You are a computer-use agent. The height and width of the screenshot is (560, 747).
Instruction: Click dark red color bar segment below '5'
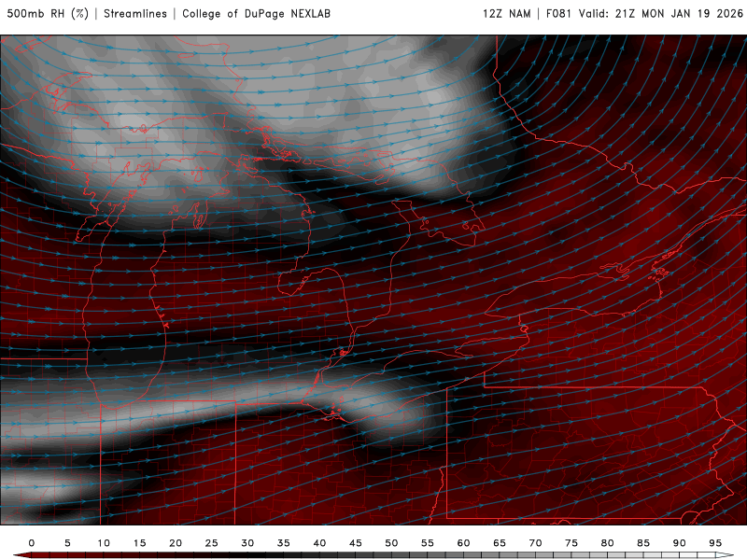67,556
